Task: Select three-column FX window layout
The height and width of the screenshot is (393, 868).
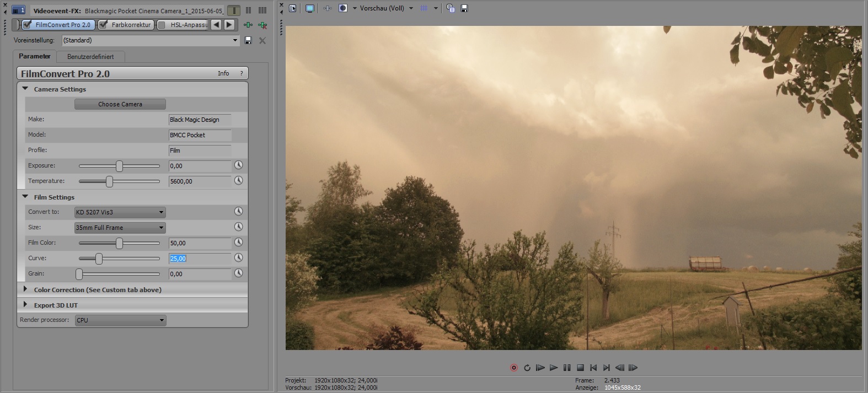Action: click(262, 10)
